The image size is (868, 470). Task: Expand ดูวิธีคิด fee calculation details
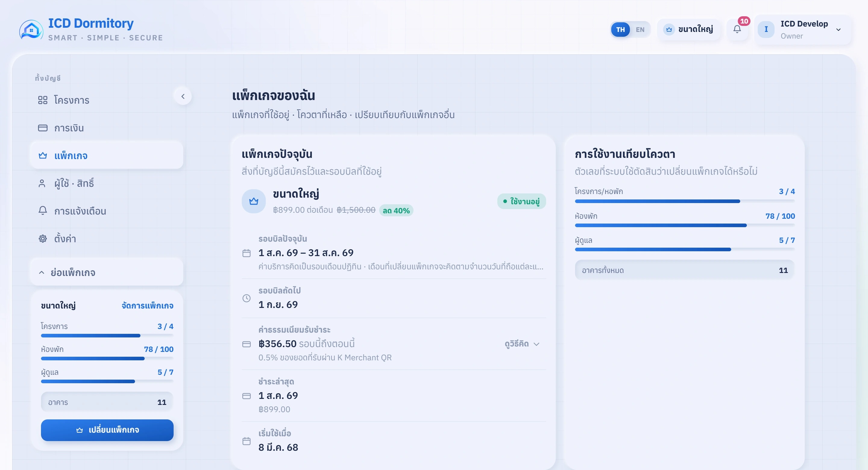[x=522, y=344]
